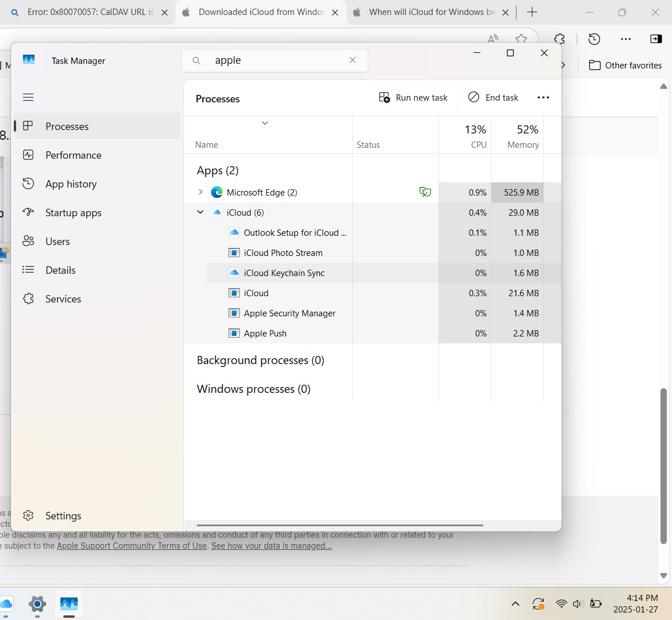Select the iCloud Keychain Sync process
The width and height of the screenshot is (672, 620).
[x=284, y=273]
